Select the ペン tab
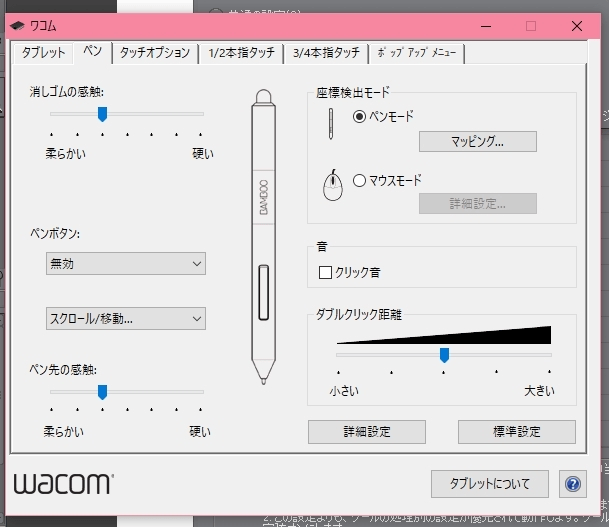This screenshot has height=527, width=609. (92, 52)
